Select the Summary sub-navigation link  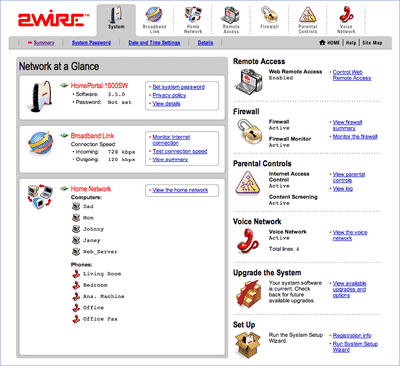(x=44, y=43)
